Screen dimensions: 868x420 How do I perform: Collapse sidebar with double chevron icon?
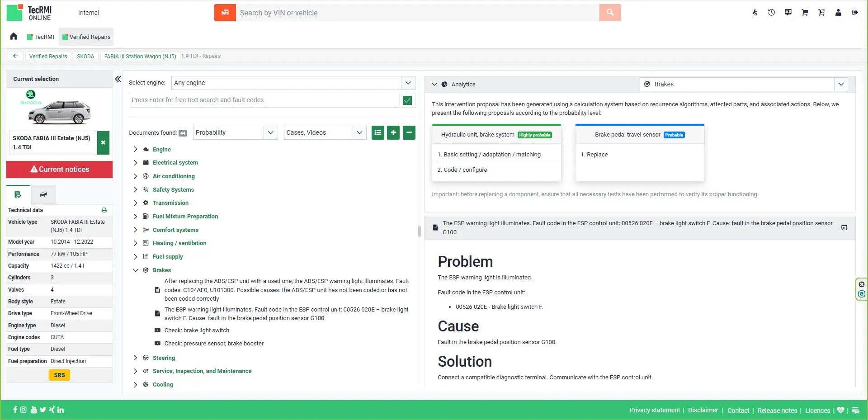tap(118, 79)
